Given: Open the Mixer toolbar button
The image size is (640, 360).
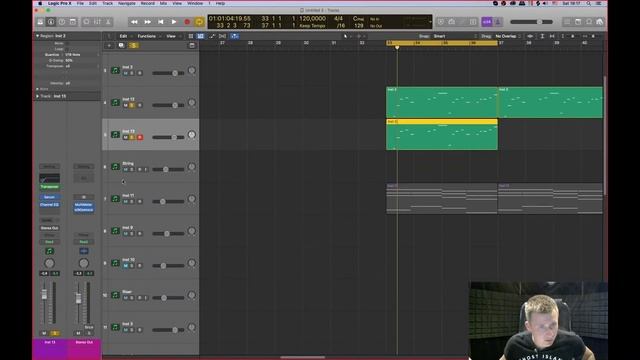Looking at the screenshot, I should click(97, 22).
